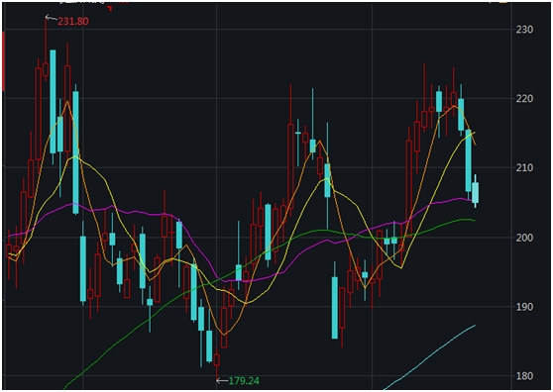Click the 190 price axis label
Viewport: 553px width, 392px height.
(x=524, y=307)
